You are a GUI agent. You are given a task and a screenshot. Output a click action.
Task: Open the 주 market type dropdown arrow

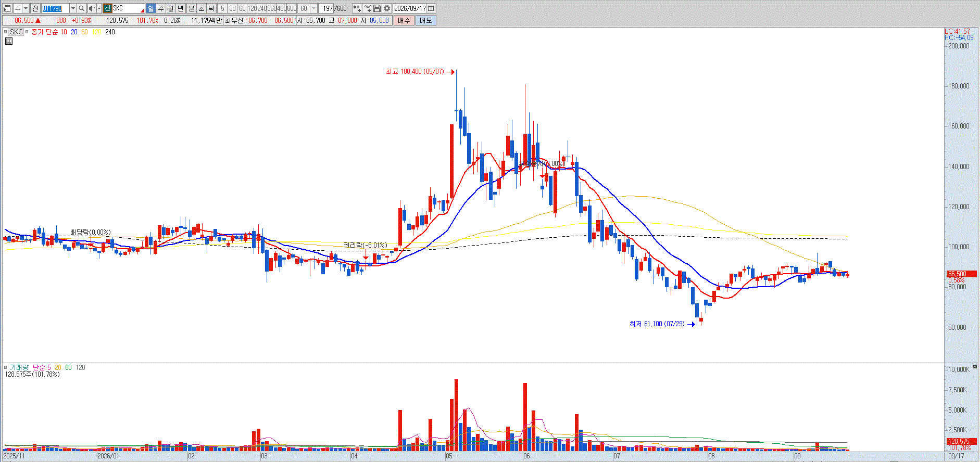[x=26, y=8]
